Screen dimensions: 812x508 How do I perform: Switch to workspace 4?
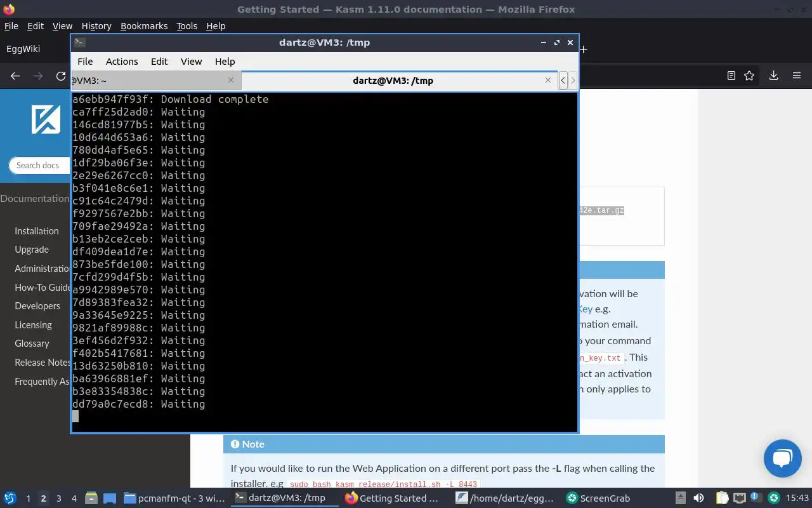[74, 498]
